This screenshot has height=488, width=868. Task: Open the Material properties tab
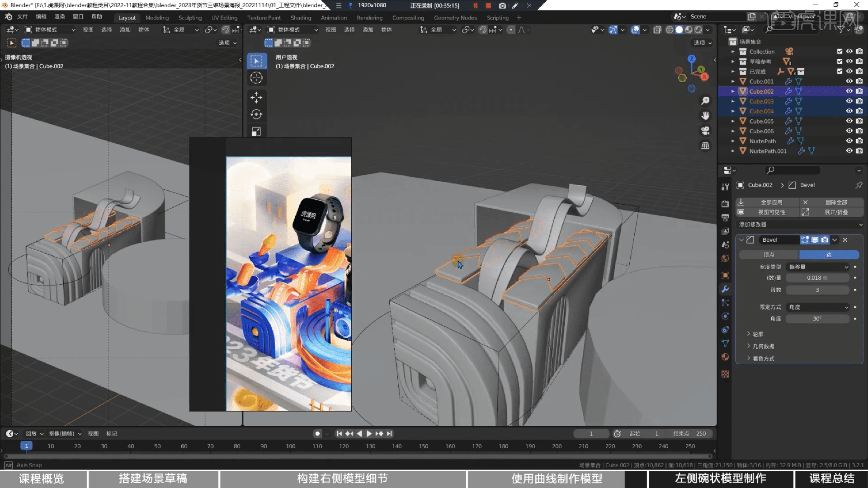click(725, 357)
